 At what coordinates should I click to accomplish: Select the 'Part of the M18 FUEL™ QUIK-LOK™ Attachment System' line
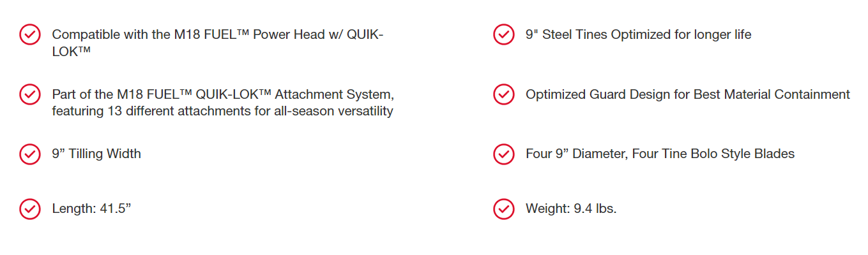click(223, 94)
